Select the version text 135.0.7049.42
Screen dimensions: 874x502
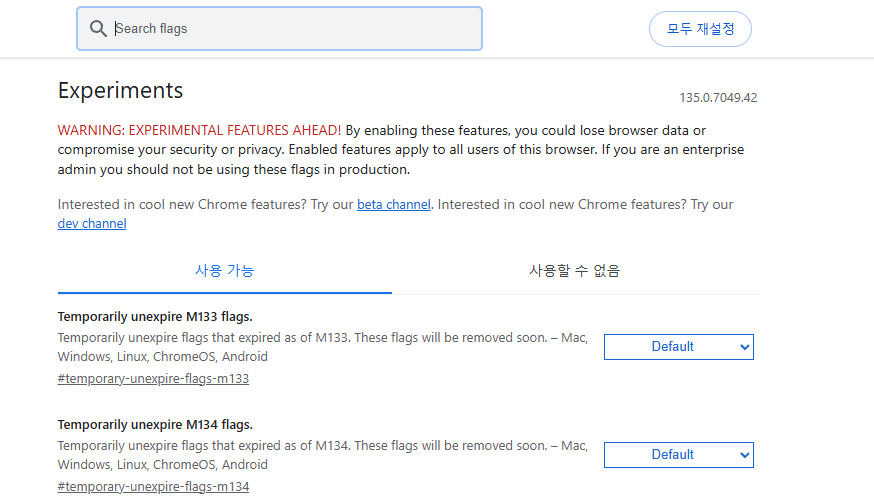(x=718, y=98)
